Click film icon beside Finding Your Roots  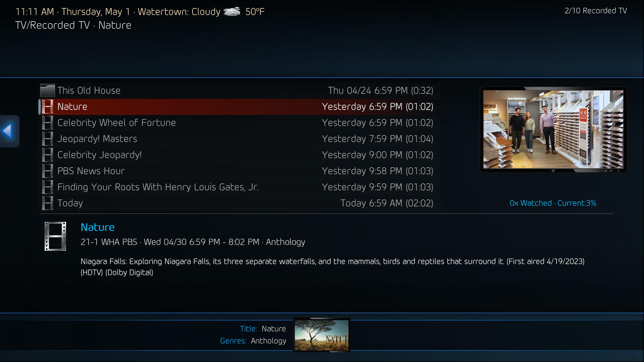48,187
